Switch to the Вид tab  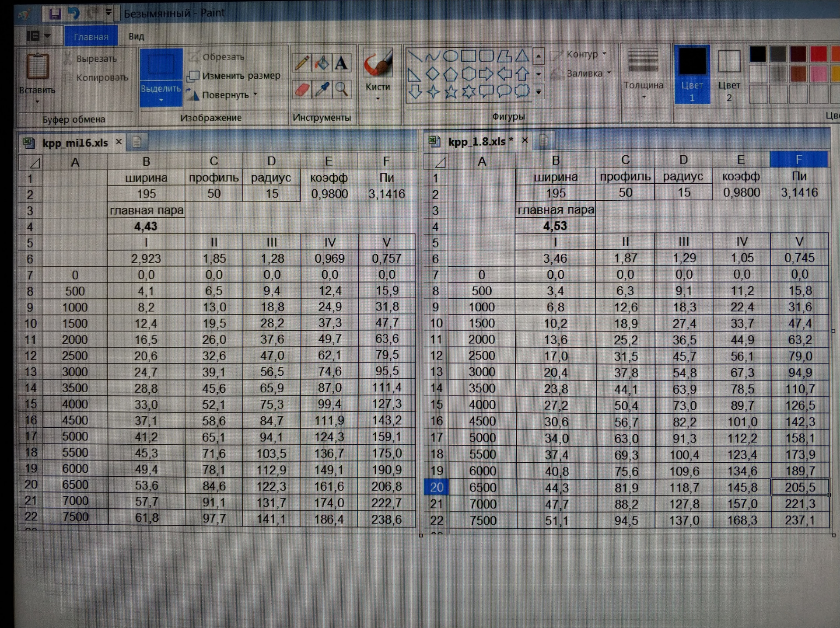coord(136,36)
